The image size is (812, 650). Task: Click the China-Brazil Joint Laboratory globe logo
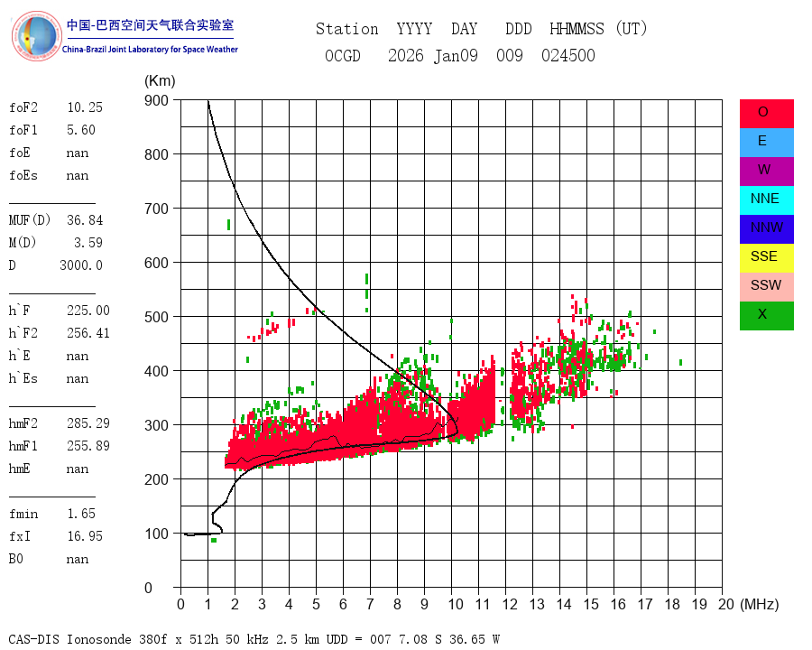37,36
